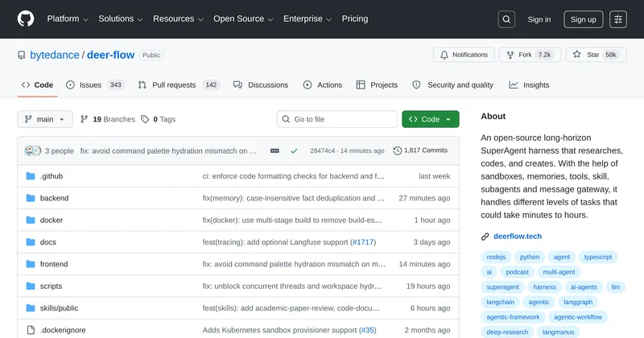Open commit history clock icon
The image size is (644, 338).
[398, 150]
